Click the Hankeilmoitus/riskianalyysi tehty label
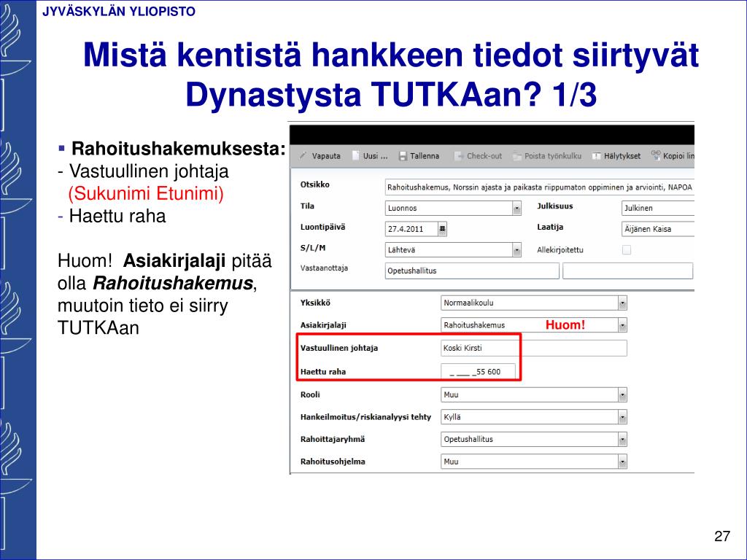The width and height of the screenshot is (747, 560). (x=365, y=417)
